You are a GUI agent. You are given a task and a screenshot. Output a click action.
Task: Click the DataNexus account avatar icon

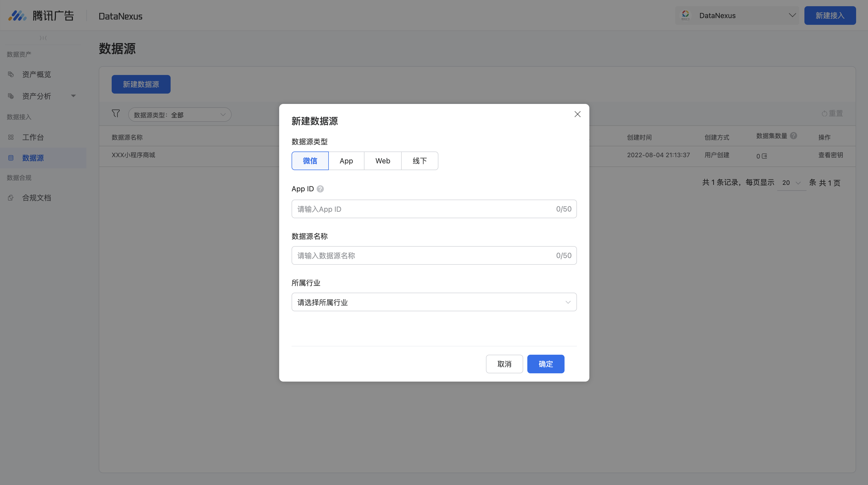point(685,15)
